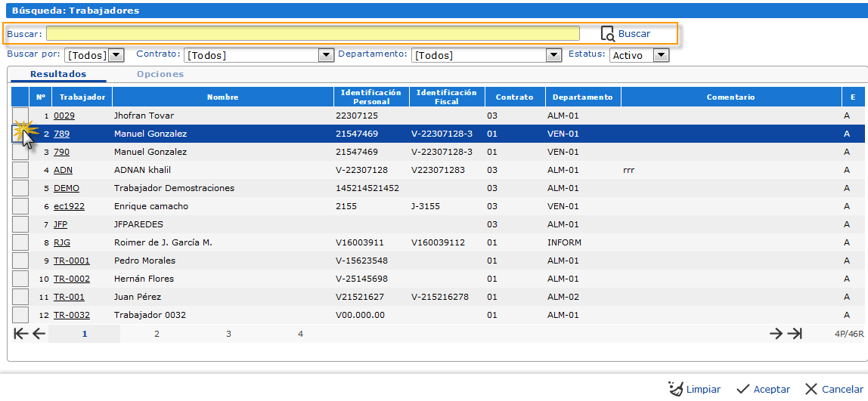This screenshot has height=401, width=868.
Task: Switch to the Opciones tab
Action: click(x=160, y=74)
